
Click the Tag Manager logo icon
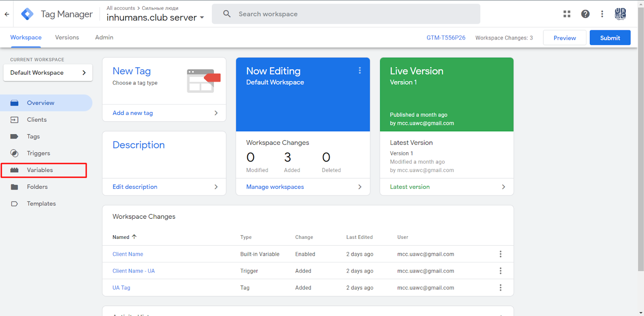click(27, 14)
